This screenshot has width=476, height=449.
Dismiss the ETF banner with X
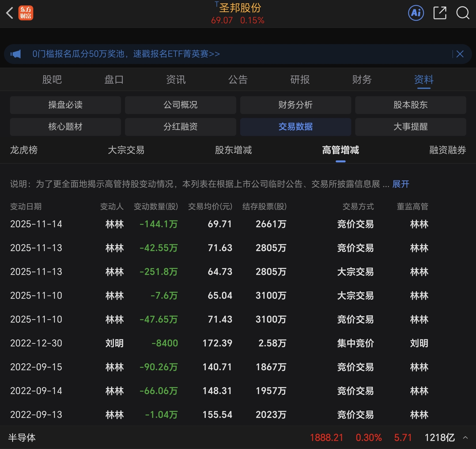pyautogui.click(x=460, y=54)
